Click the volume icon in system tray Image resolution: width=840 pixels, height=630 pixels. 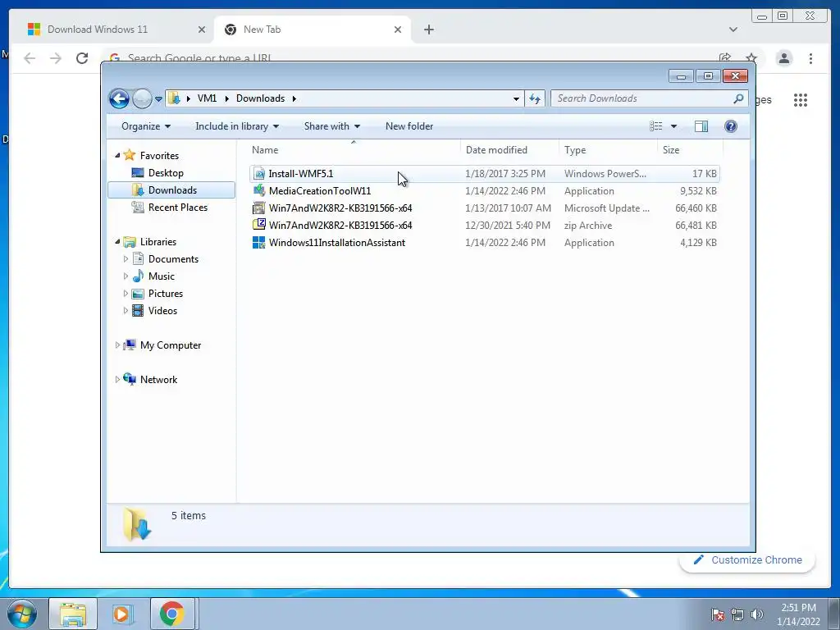757,614
